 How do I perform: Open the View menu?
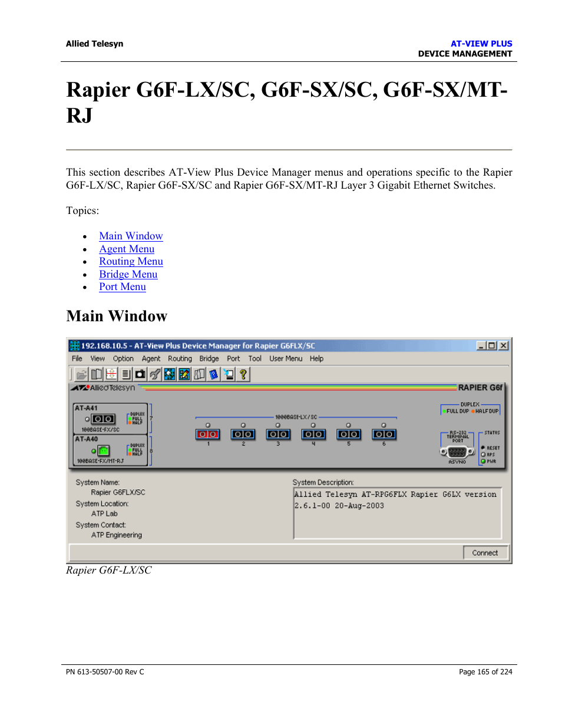[x=97, y=358]
